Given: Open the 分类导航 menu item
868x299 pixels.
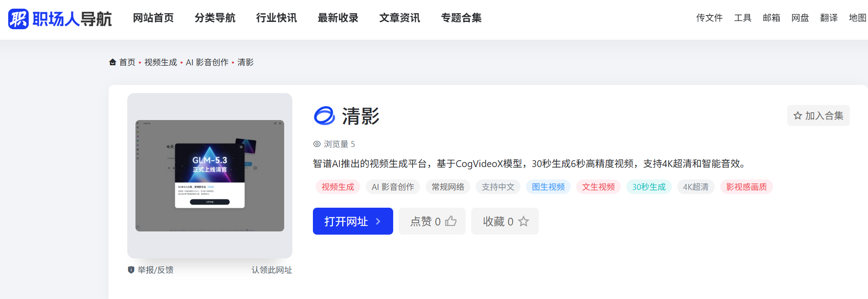Looking at the screenshot, I should click(215, 18).
